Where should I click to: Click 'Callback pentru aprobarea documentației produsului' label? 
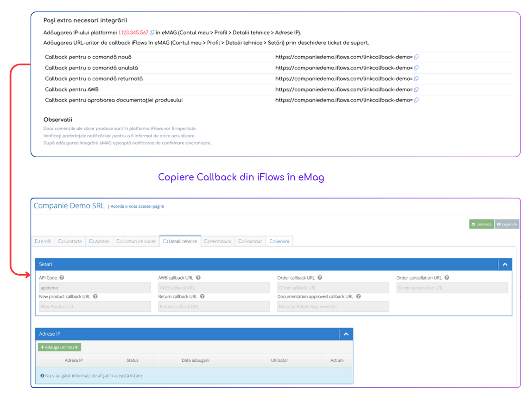pos(114,100)
